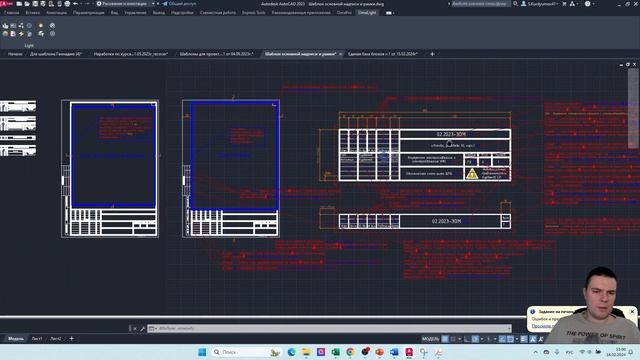Switch to the 'Единая база блоков' file tab
The image size is (640, 360).
point(383,54)
